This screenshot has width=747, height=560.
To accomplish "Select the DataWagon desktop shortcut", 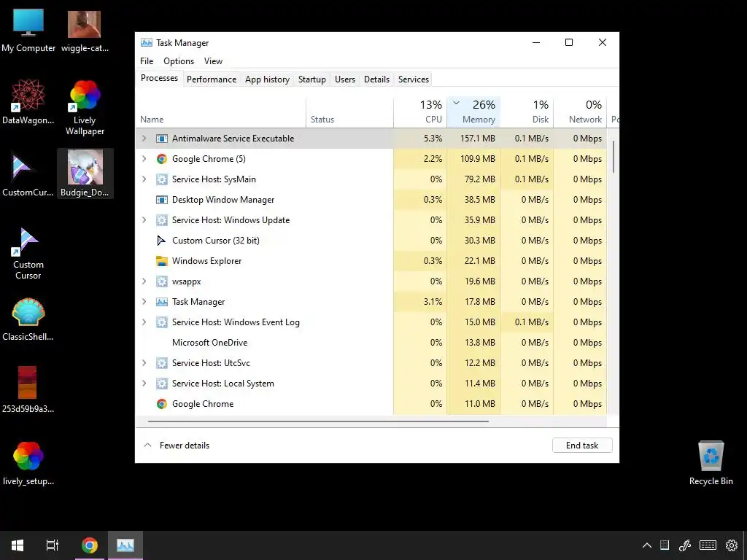I will pos(28,102).
